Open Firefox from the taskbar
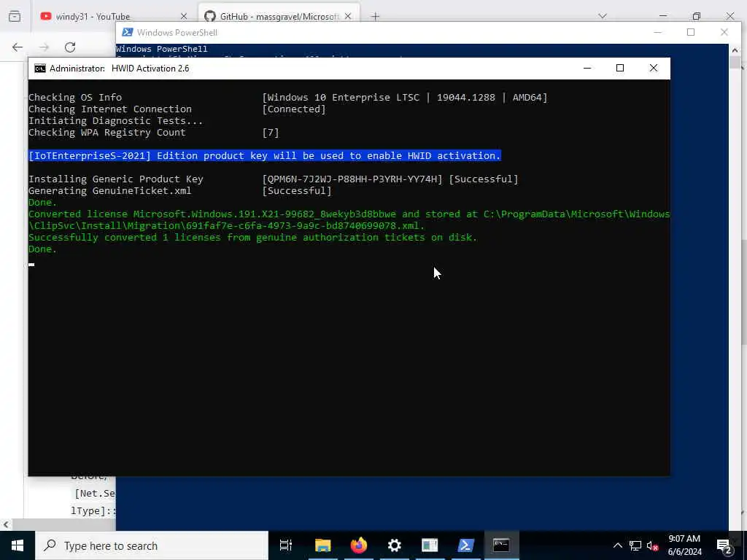This screenshot has height=560, width=747. pyautogui.click(x=359, y=545)
